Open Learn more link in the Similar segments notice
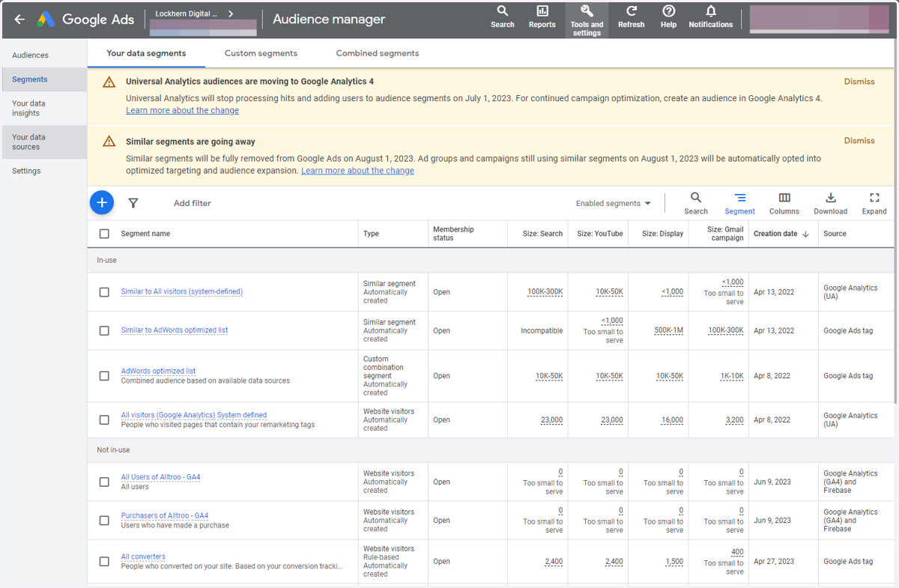 point(357,171)
